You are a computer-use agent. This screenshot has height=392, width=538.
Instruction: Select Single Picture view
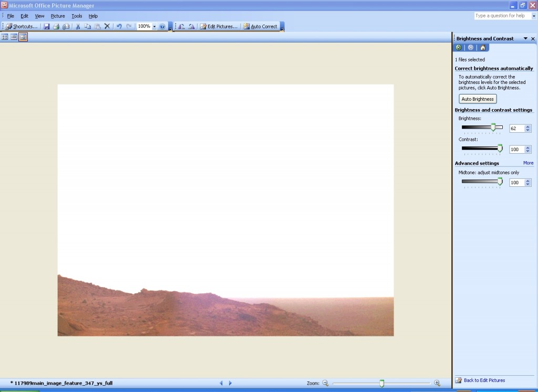tap(23, 37)
